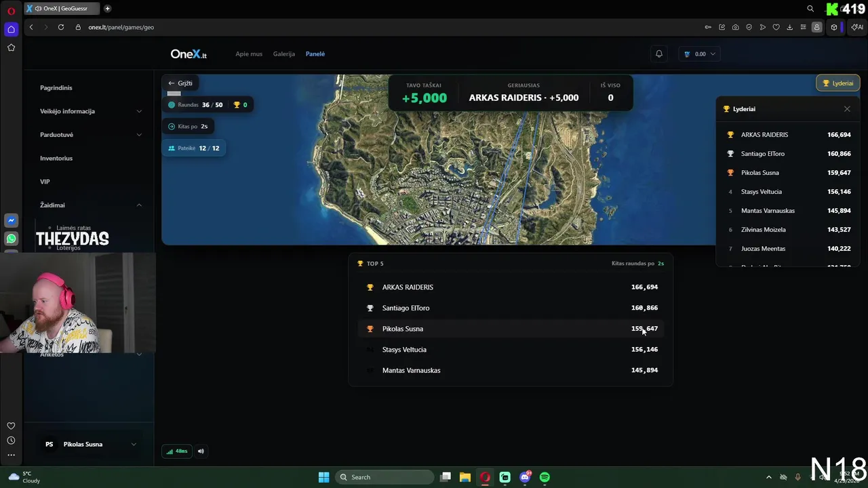Click the password key icon in address bar
The image size is (868, 488).
pos(708,27)
